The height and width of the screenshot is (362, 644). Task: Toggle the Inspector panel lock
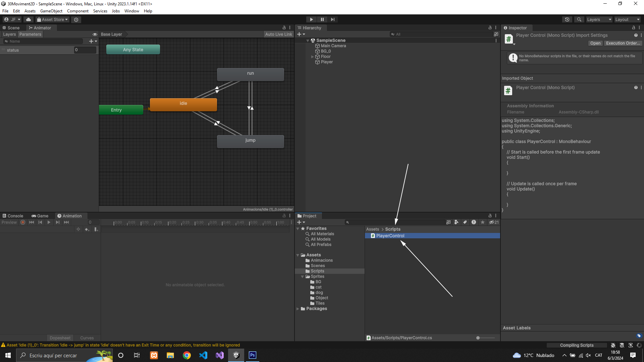pos(633,28)
